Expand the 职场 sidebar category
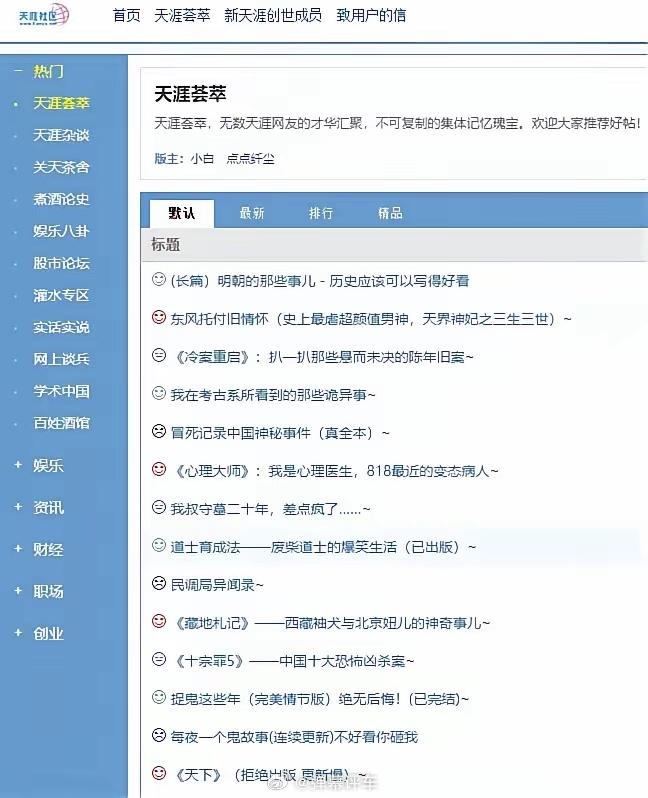 (18, 591)
